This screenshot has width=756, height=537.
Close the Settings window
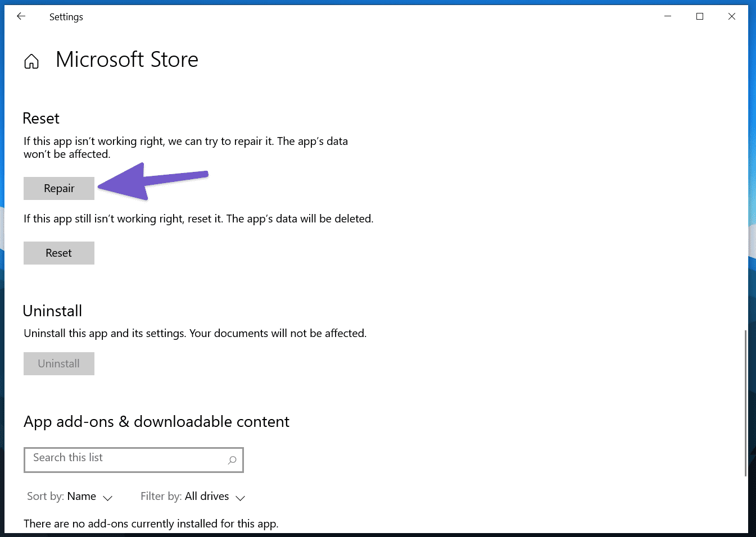pos(732,16)
